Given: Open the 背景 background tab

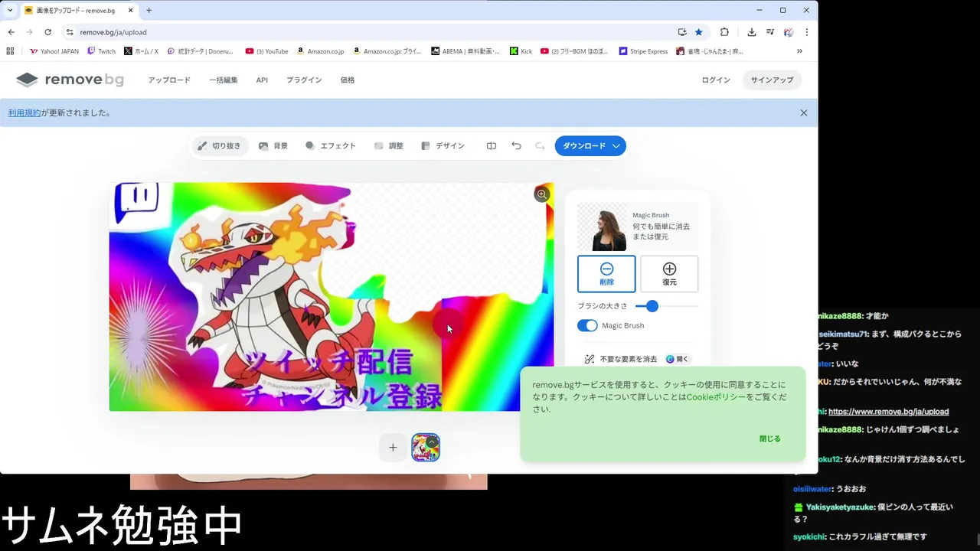Looking at the screenshot, I should pos(273,145).
